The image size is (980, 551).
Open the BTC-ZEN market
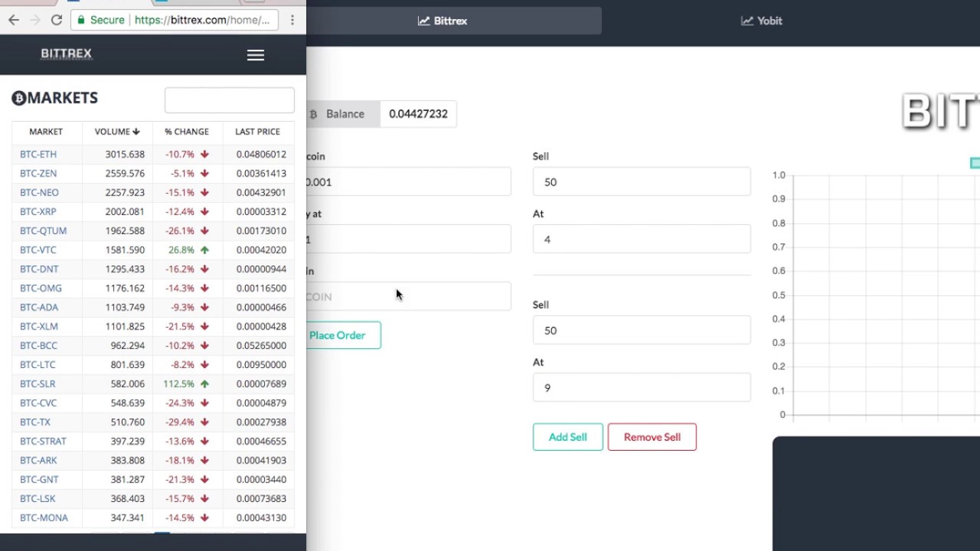pyautogui.click(x=38, y=174)
